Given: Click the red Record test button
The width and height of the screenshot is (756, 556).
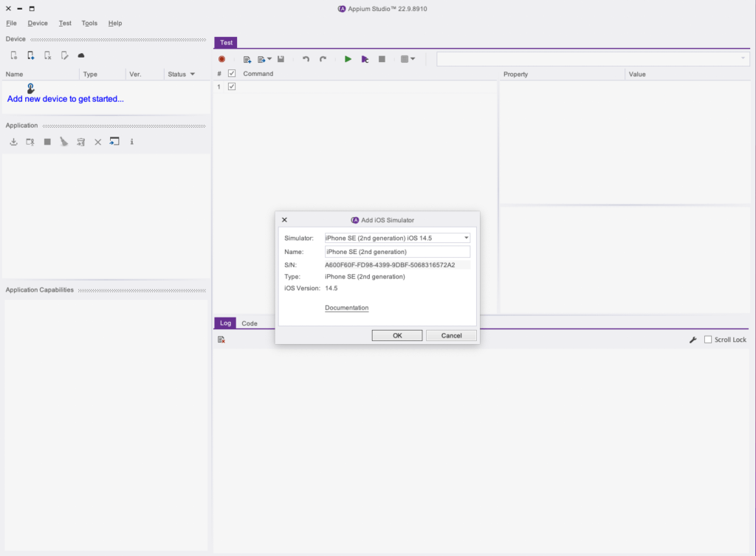Looking at the screenshot, I should click(x=221, y=59).
